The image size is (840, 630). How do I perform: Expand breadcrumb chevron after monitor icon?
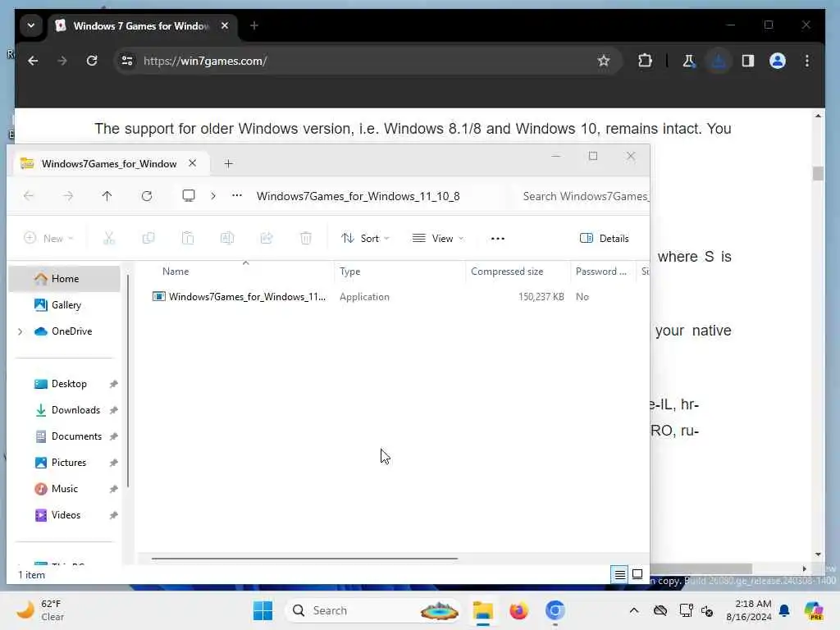click(x=213, y=196)
